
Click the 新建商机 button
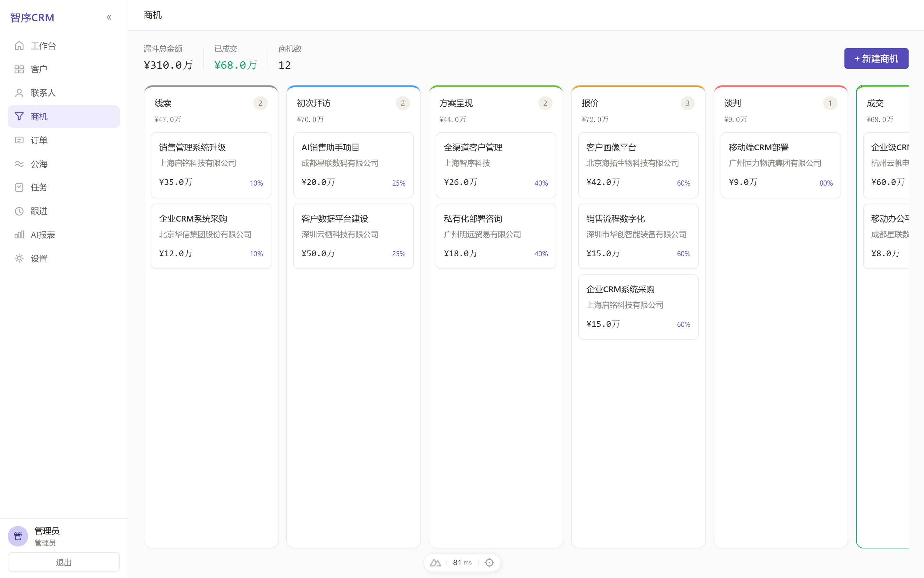click(x=876, y=58)
